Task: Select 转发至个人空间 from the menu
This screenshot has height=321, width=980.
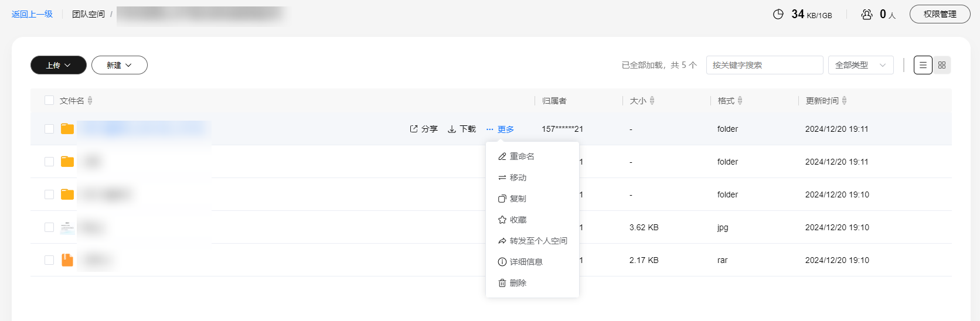Action: (x=532, y=241)
